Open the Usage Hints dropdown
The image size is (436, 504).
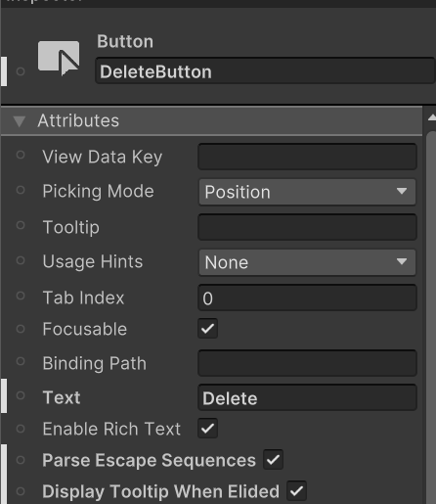307,262
